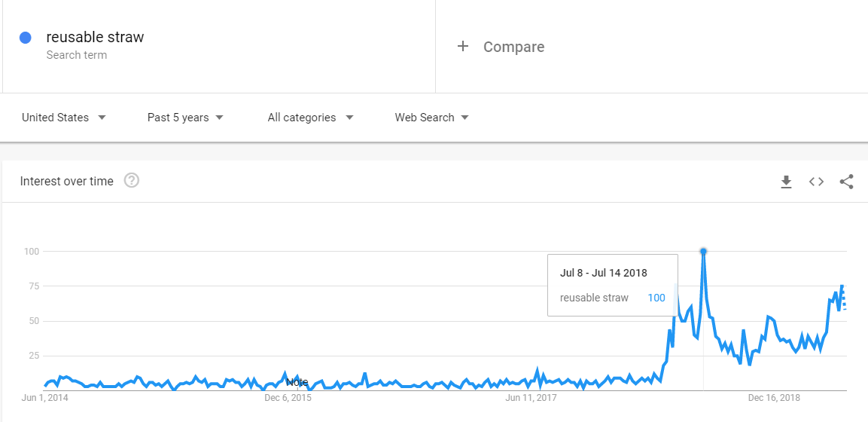Click the Jul 8 - Jul 14 2018 tooltip
The width and height of the screenshot is (868, 422).
click(612, 285)
